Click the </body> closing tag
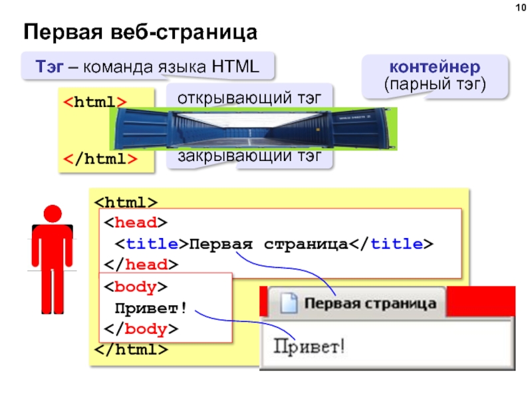This screenshot has width=532, height=399. (141, 329)
